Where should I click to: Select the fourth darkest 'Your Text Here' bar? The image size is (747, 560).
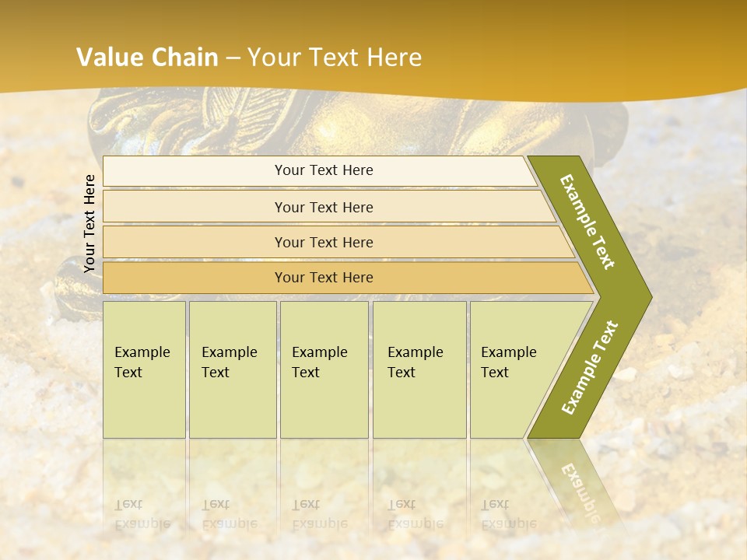point(348,278)
